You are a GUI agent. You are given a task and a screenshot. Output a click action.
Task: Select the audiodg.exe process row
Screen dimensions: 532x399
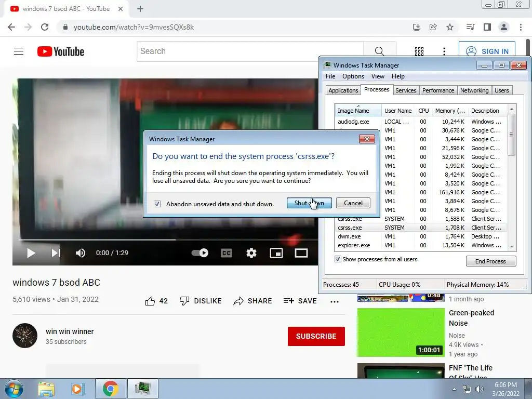click(420, 122)
